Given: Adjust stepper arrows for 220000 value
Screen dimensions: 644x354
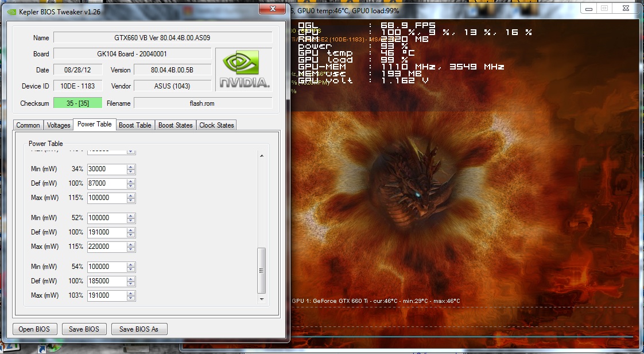Looking at the screenshot, I should (x=131, y=247).
